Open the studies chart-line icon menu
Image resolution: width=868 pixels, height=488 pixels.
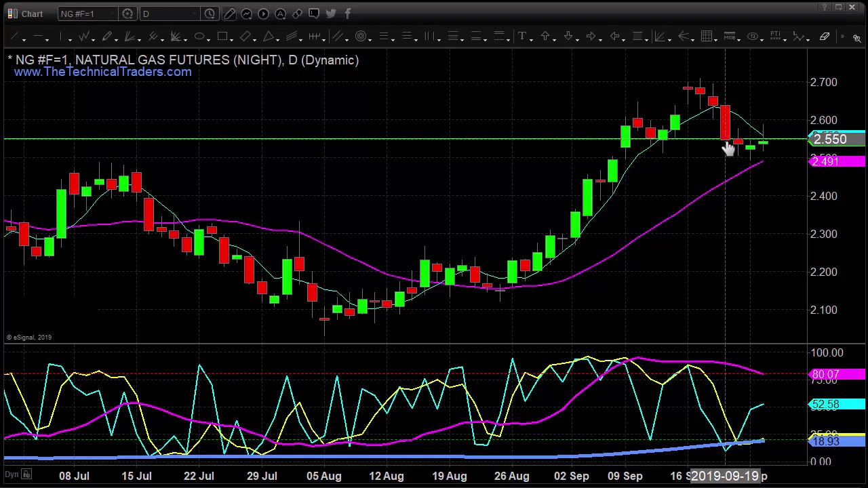pos(246,14)
